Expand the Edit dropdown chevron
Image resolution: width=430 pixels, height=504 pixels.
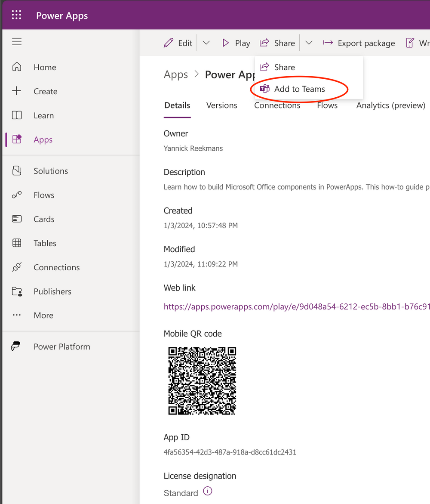point(206,43)
